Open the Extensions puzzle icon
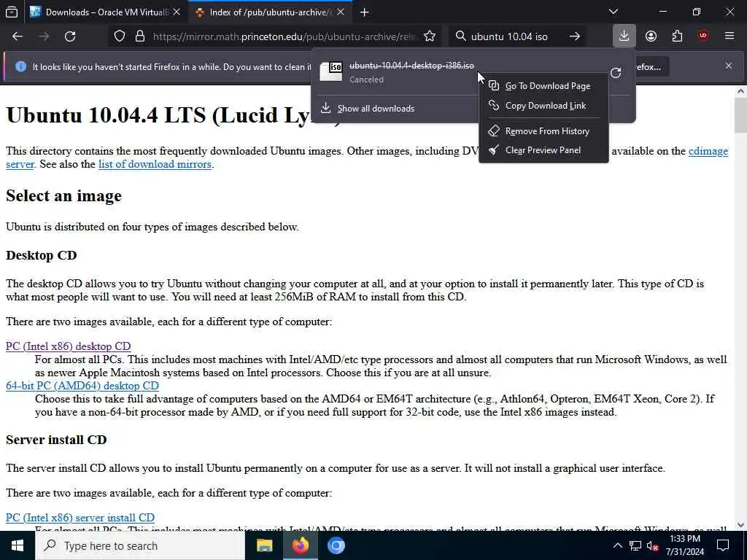747x560 pixels. click(x=677, y=36)
